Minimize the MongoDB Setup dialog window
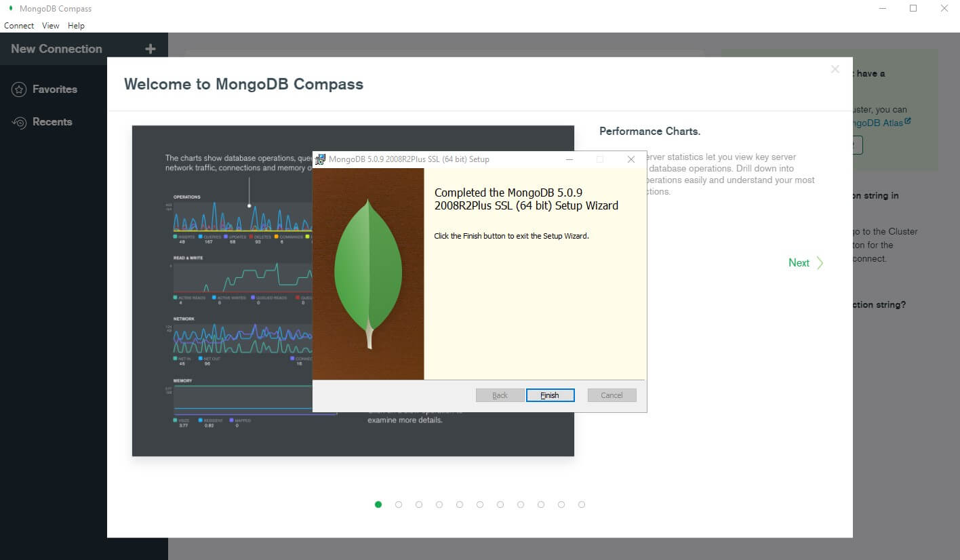Image resolution: width=960 pixels, height=560 pixels. (569, 159)
